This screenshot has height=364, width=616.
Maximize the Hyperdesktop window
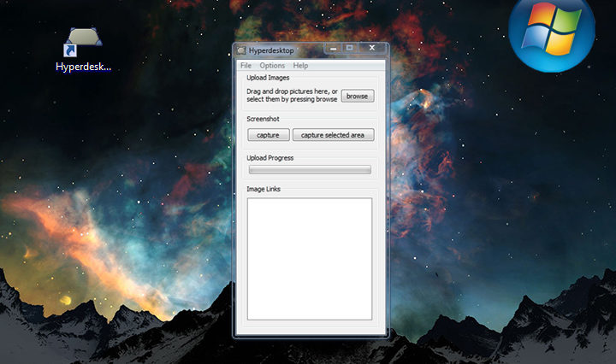pyautogui.click(x=350, y=48)
